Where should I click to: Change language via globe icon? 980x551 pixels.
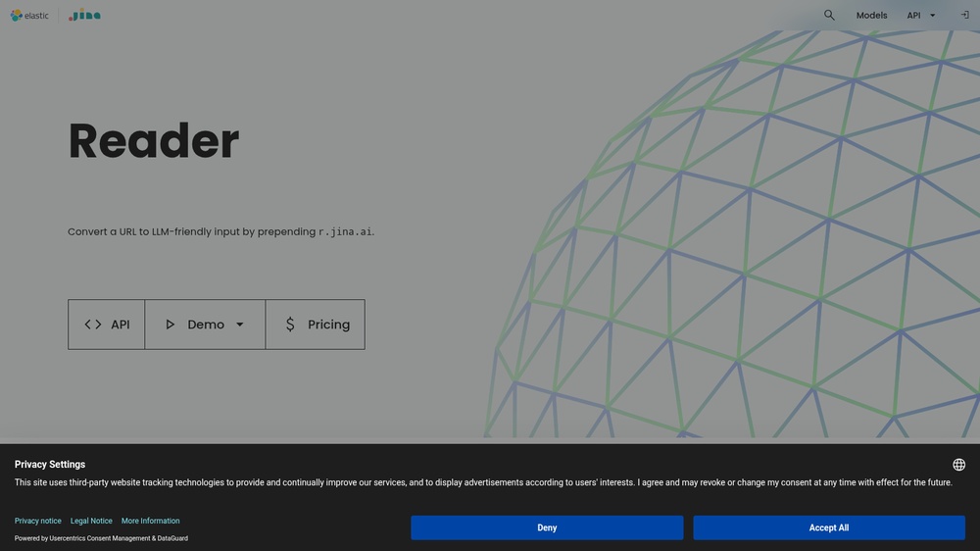pyautogui.click(x=958, y=465)
